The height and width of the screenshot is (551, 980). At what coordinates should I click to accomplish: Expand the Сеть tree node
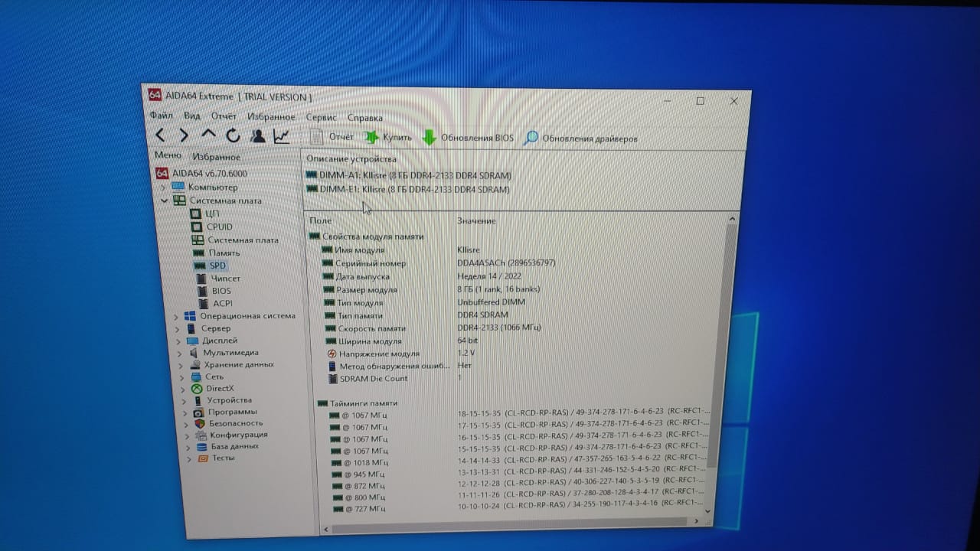[x=182, y=377]
